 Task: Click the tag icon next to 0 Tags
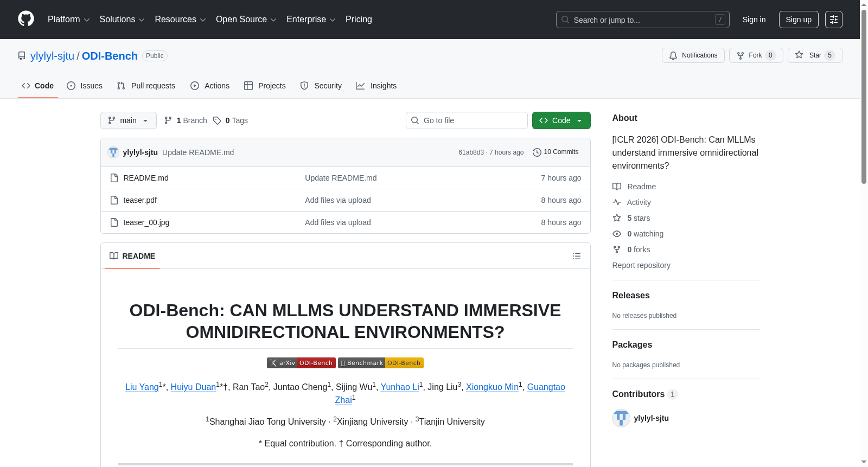click(x=217, y=120)
